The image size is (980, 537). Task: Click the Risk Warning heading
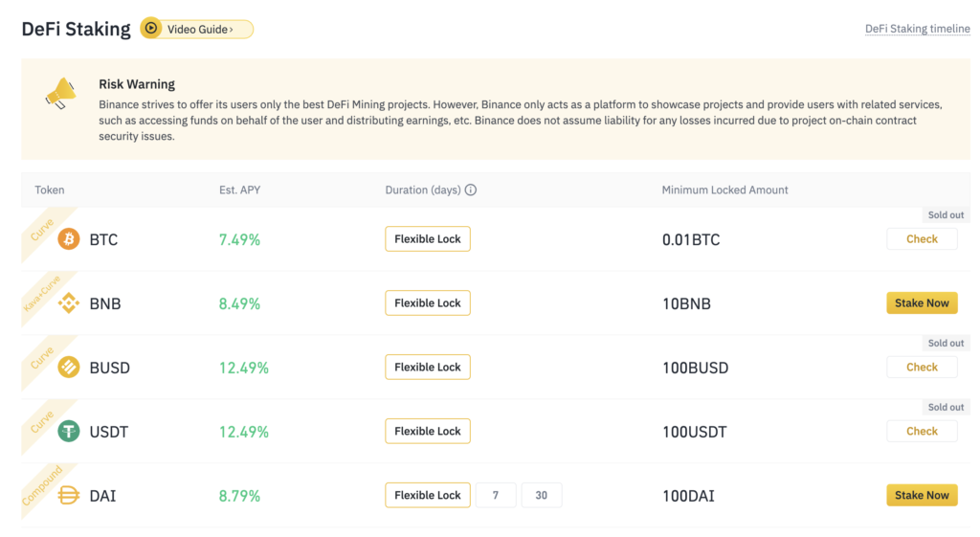pyautogui.click(x=137, y=84)
